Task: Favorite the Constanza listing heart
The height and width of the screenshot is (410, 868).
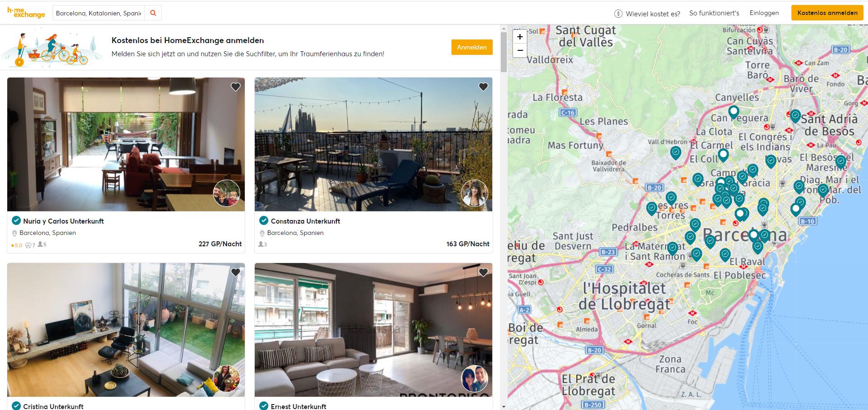Action: pyautogui.click(x=483, y=87)
